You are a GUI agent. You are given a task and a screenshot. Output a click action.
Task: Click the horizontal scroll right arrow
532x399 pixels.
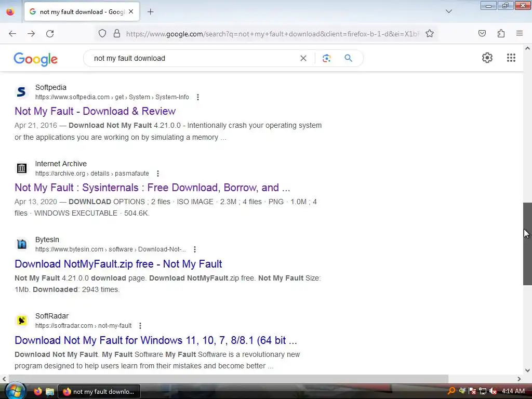(519, 379)
